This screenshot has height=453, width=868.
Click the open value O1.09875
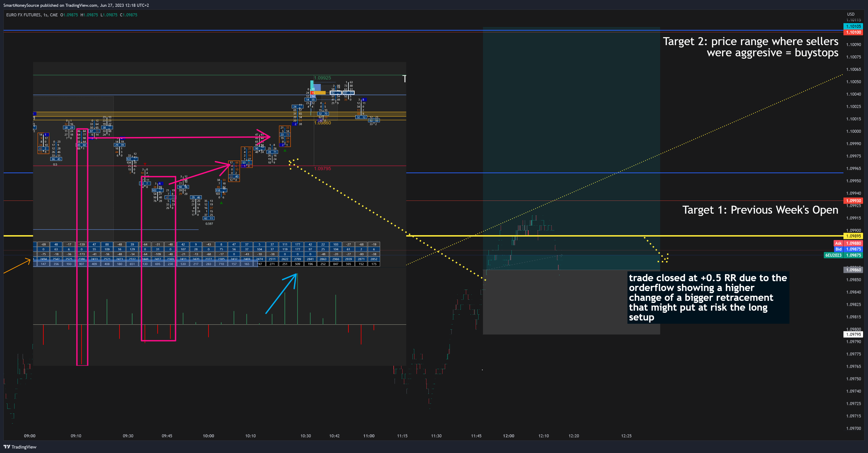click(x=69, y=15)
